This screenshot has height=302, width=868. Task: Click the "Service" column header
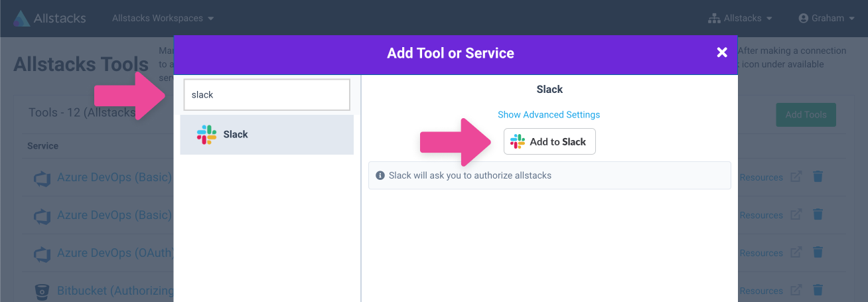(x=43, y=146)
